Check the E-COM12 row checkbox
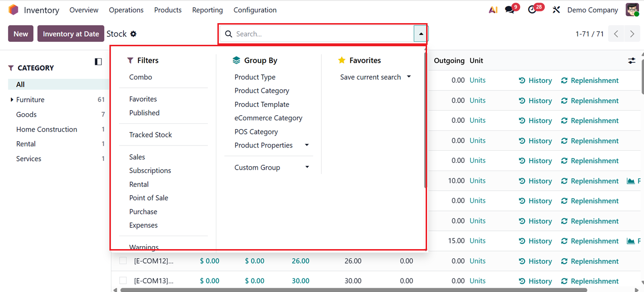The height and width of the screenshot is (292, 644). click(123, 261)
